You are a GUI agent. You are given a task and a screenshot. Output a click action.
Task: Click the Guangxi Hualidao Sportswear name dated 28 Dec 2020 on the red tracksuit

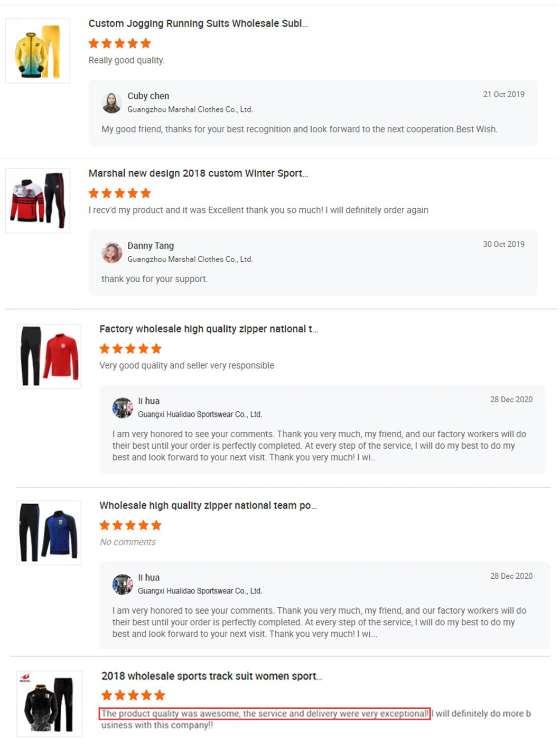[x=200, y=414]
